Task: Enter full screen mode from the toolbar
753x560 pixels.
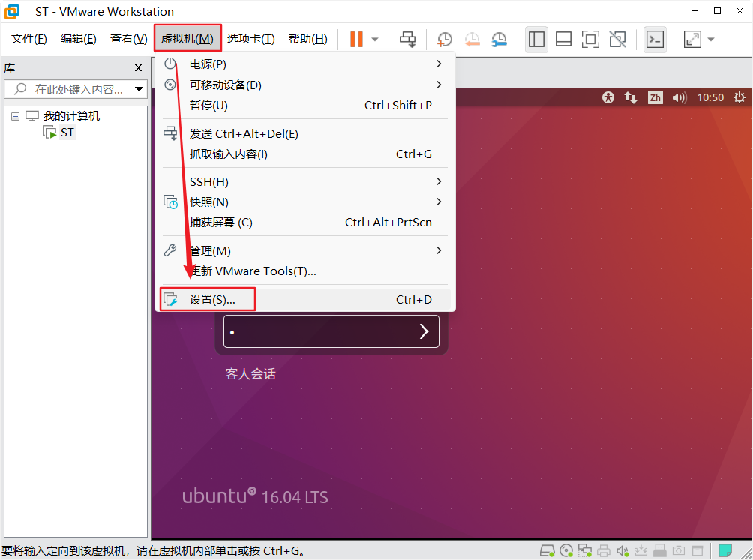Action: tap(590, 39)
